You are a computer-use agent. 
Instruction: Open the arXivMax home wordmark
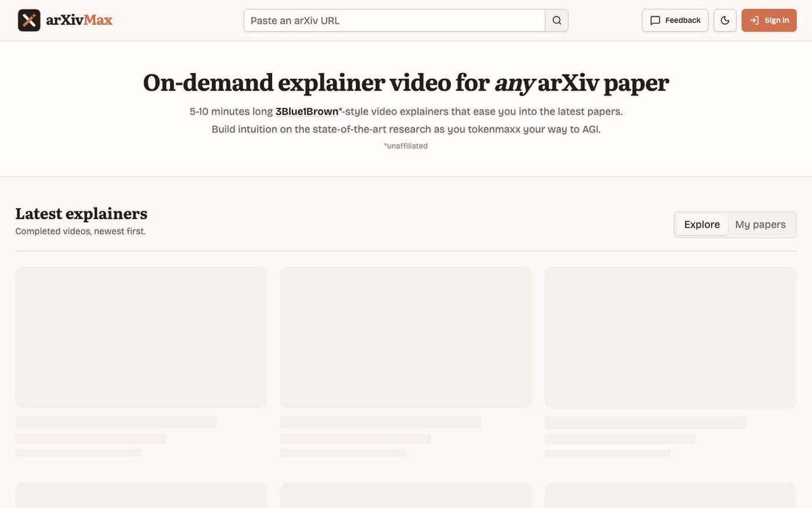pyautogui.click(x=79, y=20)
